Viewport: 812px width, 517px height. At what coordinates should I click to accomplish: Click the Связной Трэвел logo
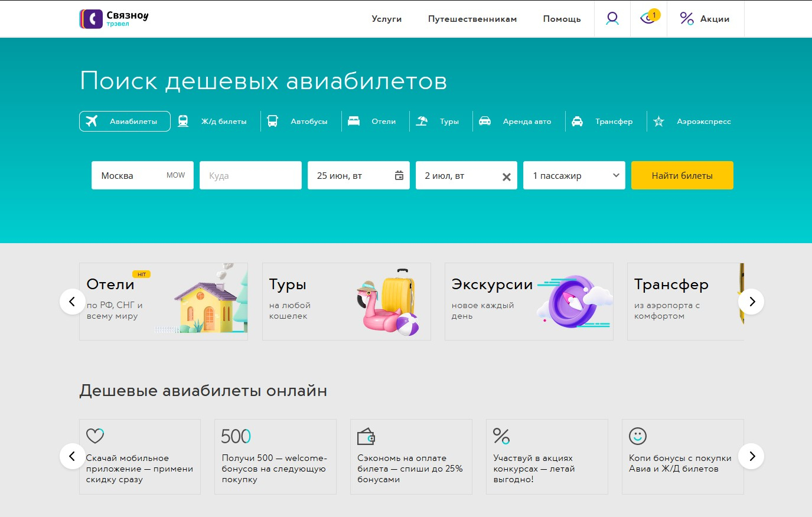point(114,19)
